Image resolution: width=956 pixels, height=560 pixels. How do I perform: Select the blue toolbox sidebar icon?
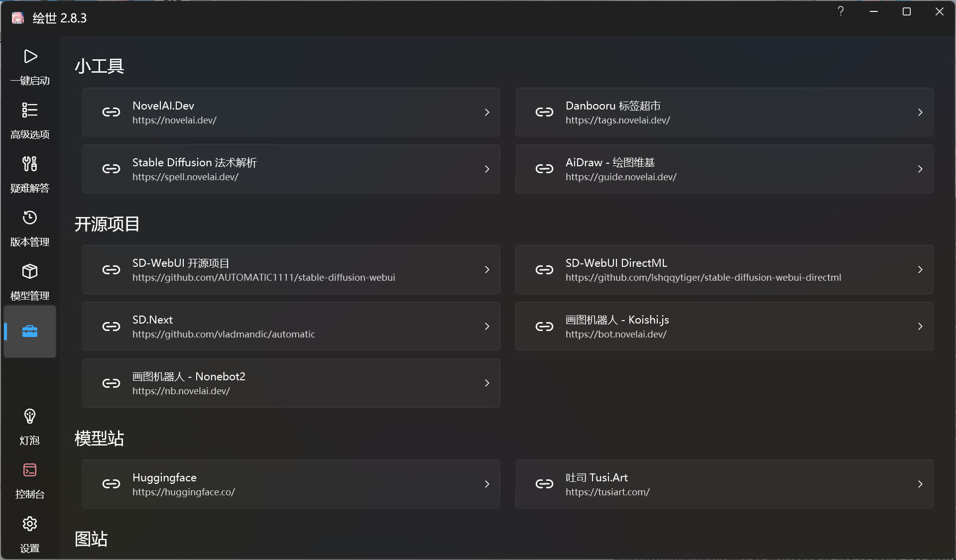pos(30,332)
